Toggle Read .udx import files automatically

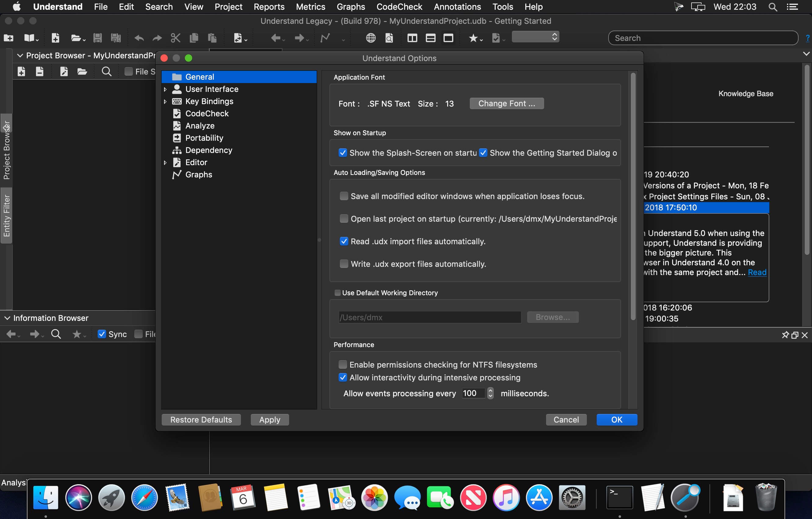[x=343, y=241]
